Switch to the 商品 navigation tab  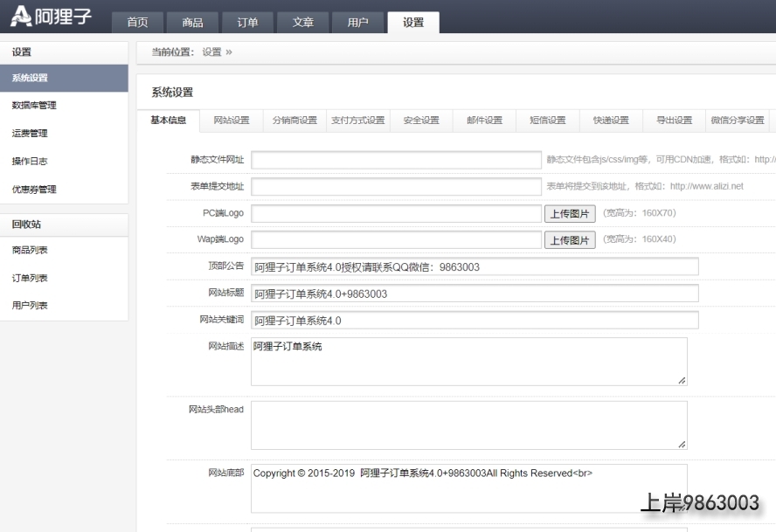tap(192, 23)
